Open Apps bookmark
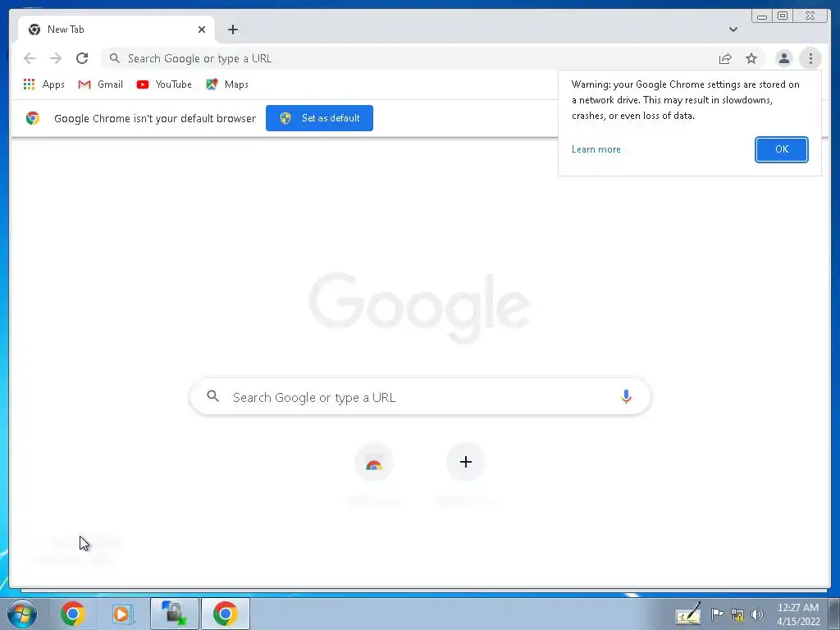The height and width of the screenshot is (630, 840). point(44,84)
